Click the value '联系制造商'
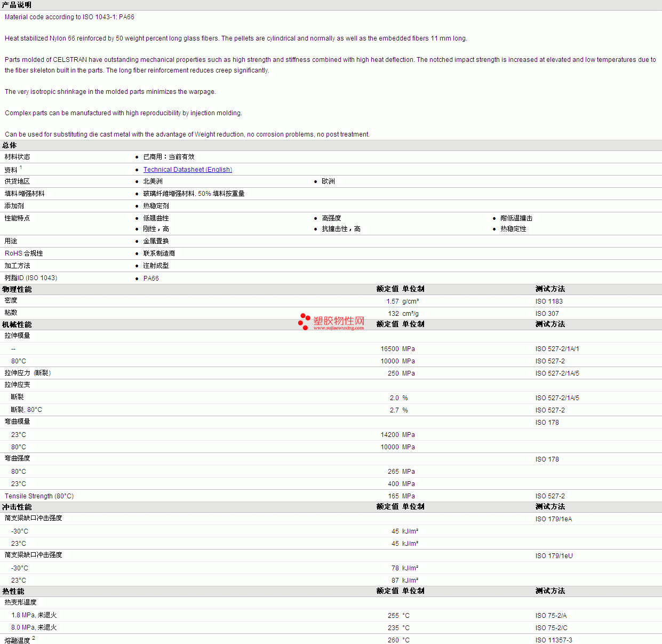662x644 pixels. click(x=159, y=253)
